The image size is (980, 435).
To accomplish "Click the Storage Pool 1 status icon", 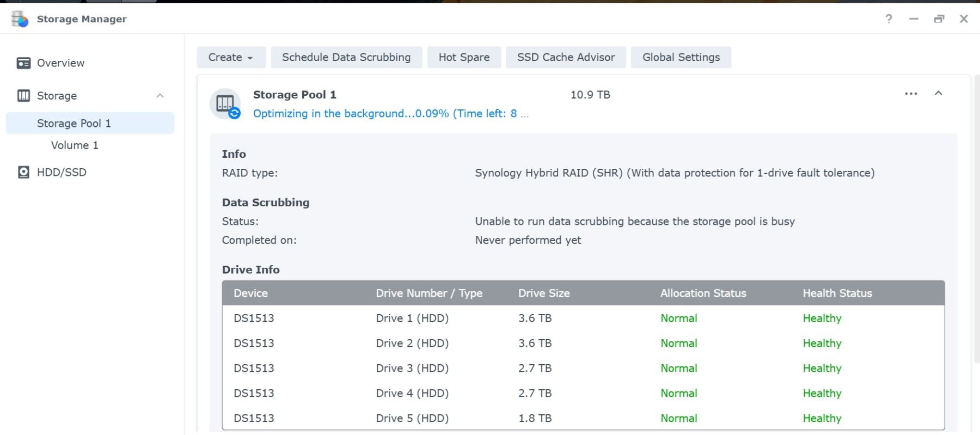I will [225, 103].
